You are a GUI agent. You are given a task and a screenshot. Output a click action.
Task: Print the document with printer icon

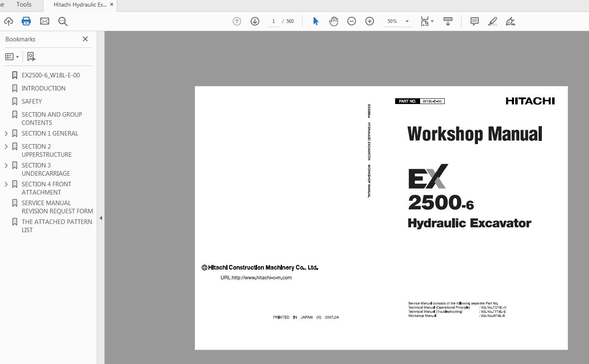(26, 21)
